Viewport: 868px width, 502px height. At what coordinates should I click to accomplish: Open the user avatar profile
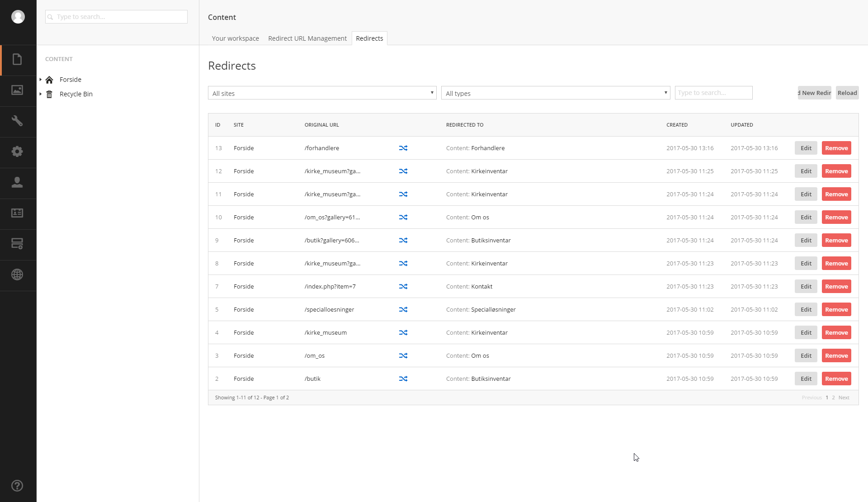(18, 17)
